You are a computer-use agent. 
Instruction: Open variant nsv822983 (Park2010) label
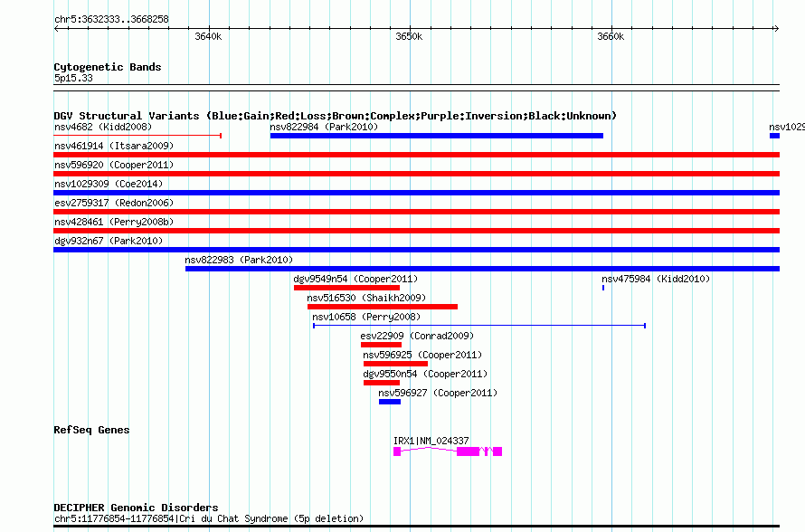(x=239, y=260)
